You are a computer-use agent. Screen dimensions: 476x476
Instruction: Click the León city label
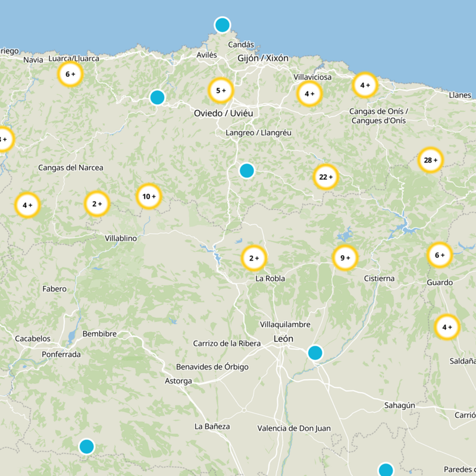pyautogui.click(x=284, y=339)
